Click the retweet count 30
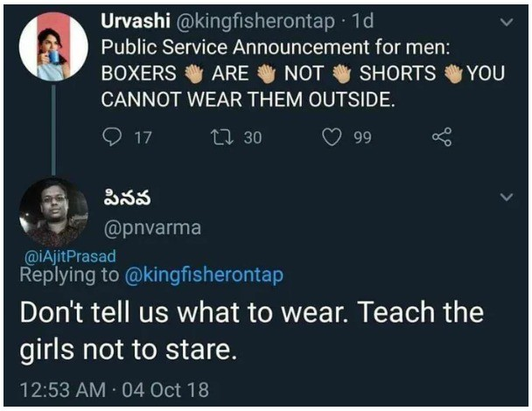This screenshot has height=411, width=532. (x=252, y=137)
